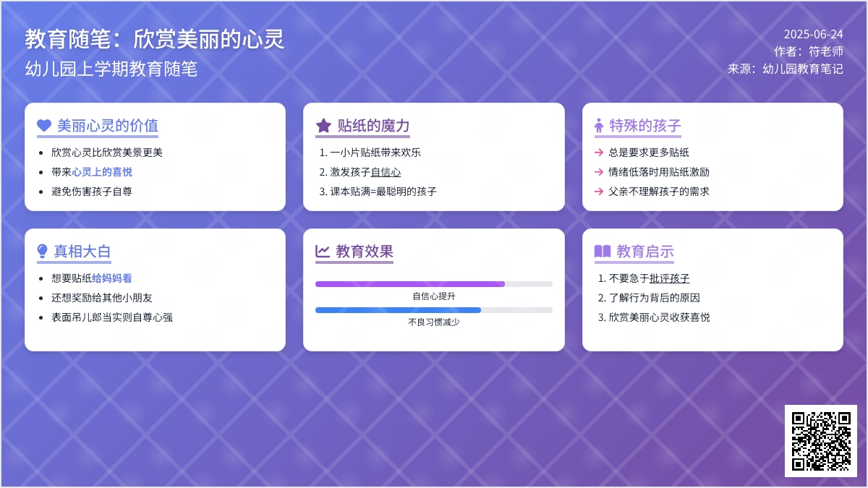Click the date 2025-06-24
Screen dimensions: 868x488
814,35
